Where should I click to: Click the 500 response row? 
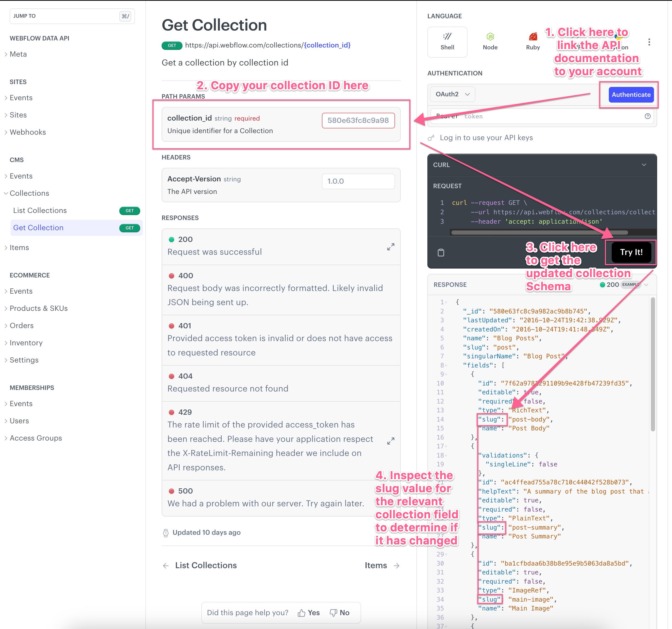point(281,498)
